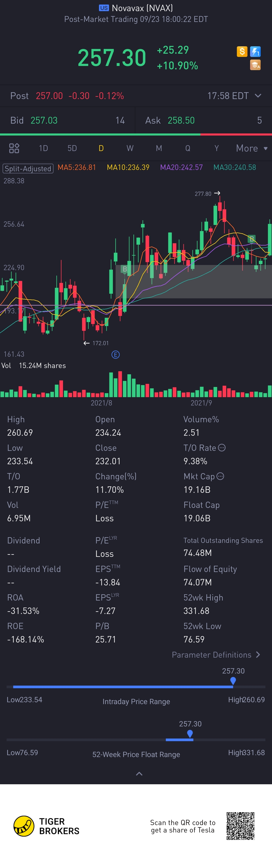Tap the earnings E marker under chart
The image size is (272, 868).
[x=115, y=354]
